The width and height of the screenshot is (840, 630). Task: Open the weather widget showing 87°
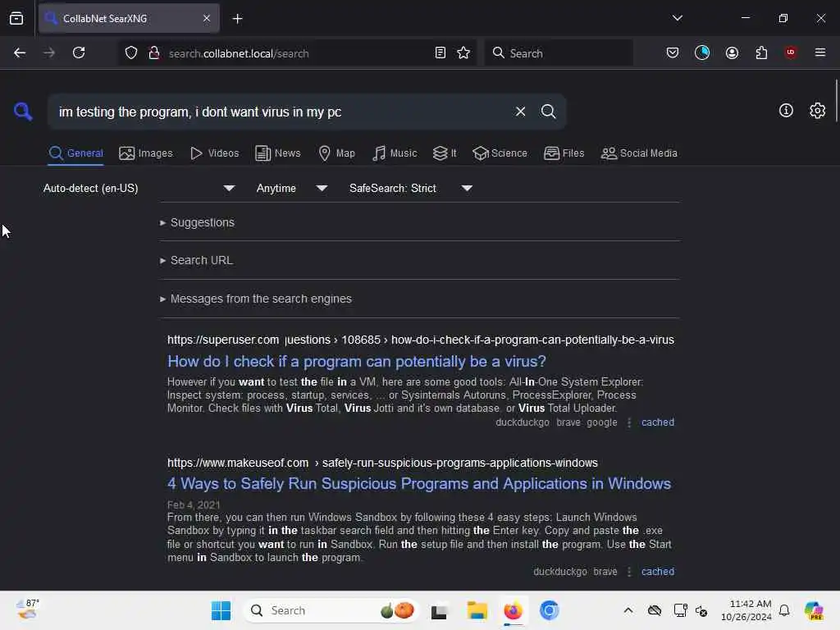click(x=27, y=609)
